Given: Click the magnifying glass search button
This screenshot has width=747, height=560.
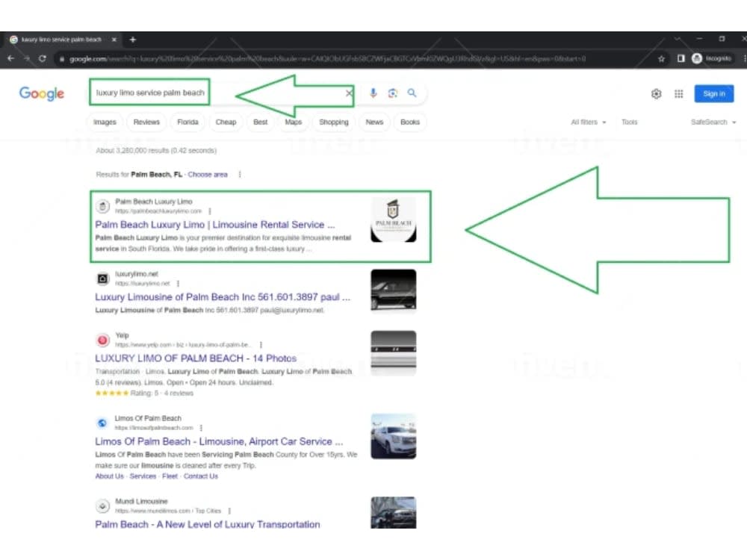Looking at the screenshot, I should [x=412, y=93].
